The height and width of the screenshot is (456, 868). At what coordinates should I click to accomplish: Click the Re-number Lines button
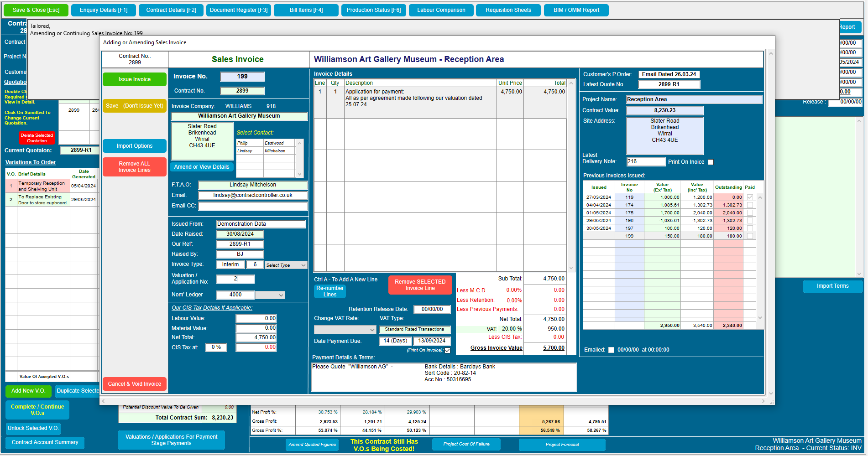329,291
